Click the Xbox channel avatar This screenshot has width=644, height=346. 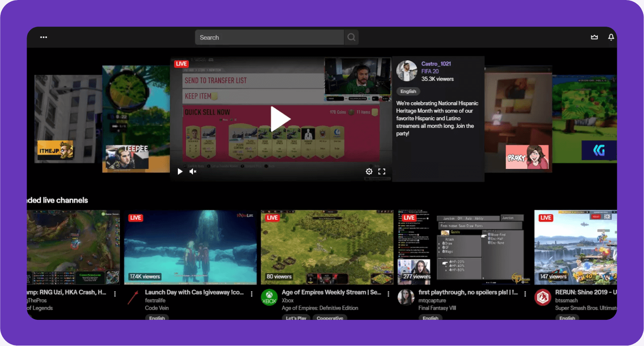coord(269,298)
